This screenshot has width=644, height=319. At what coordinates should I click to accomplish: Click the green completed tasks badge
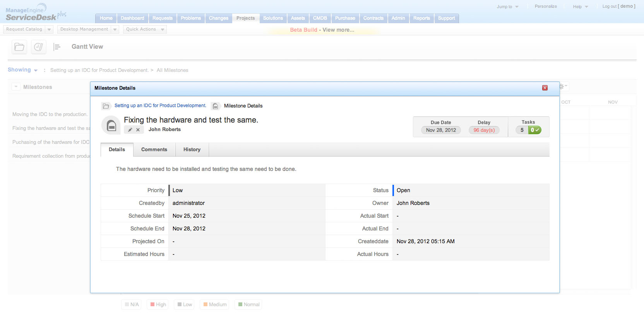[535, 130]
